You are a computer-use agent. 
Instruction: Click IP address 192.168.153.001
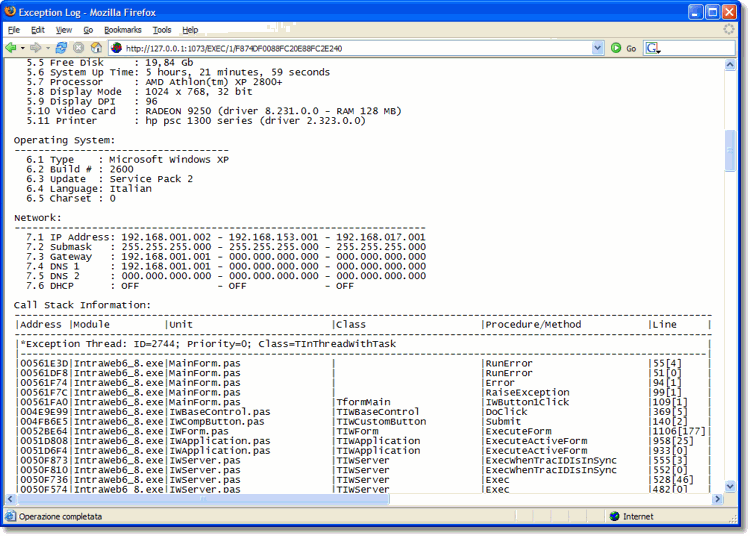click(273, 237)
